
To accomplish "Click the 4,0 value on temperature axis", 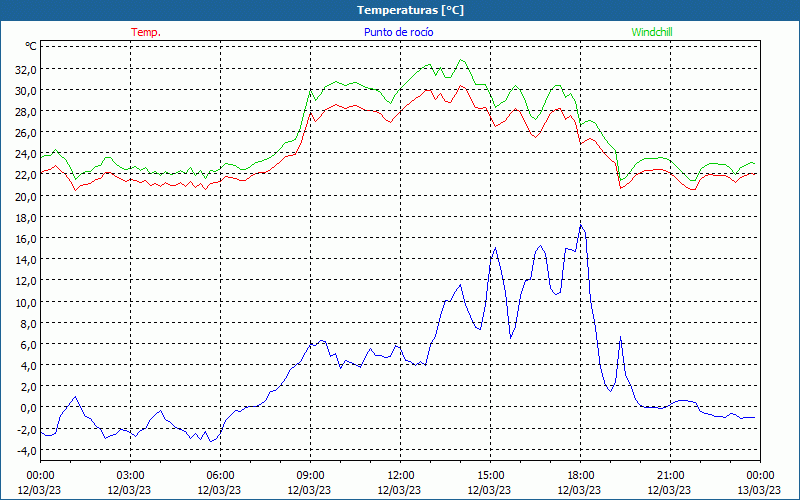I will pyautogui.click(x=28, y=365).
